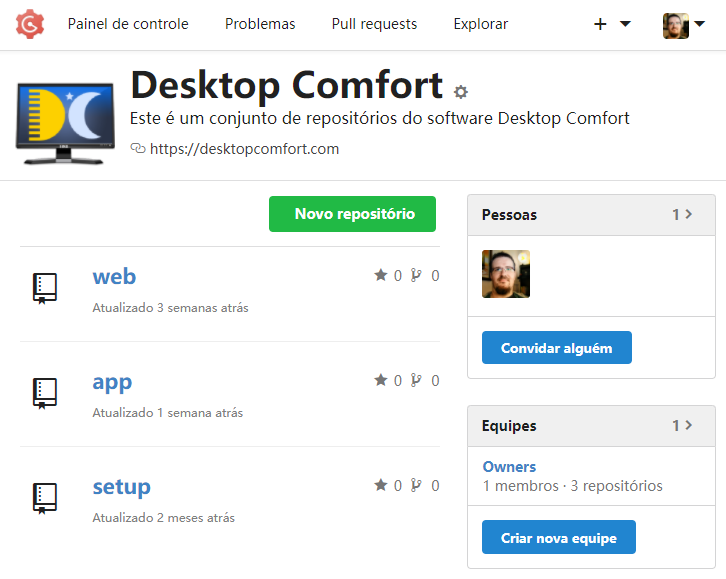This screenshot has height=579, width=726.
Task: Click the Gitea logo icon
Action: [30, 24]
